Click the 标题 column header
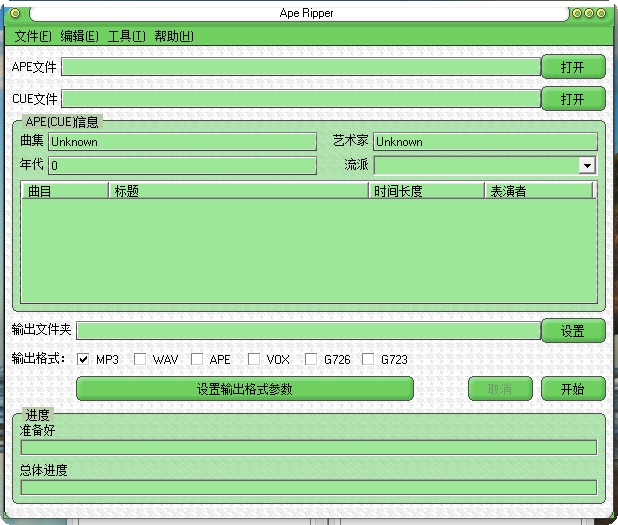 238,191
